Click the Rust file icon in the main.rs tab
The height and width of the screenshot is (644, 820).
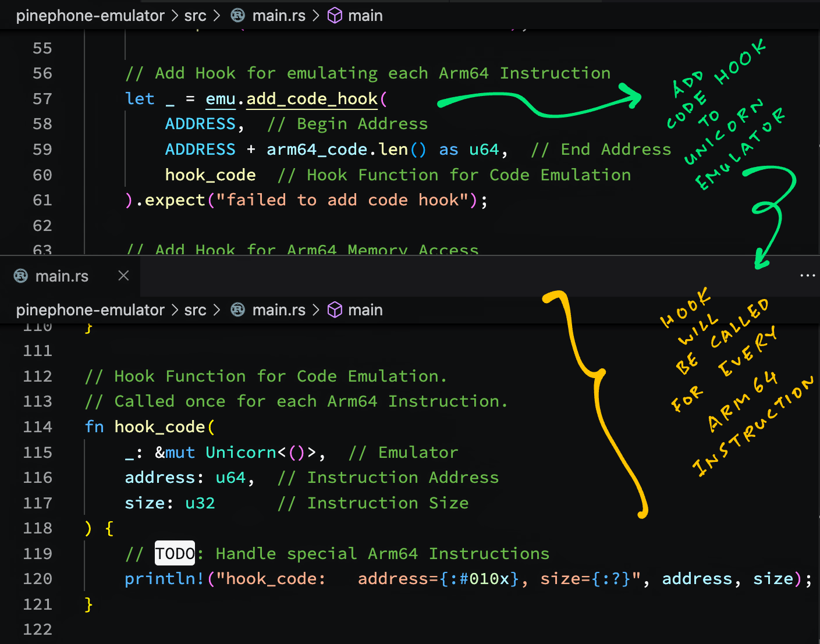coord(21,276)
